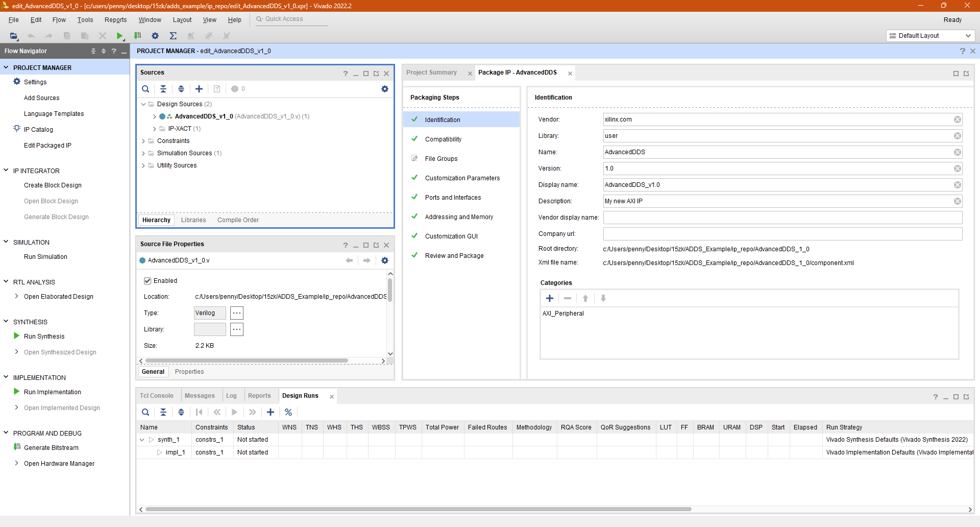Toggle the Enabled checkbox

click(x=148, y=281)
